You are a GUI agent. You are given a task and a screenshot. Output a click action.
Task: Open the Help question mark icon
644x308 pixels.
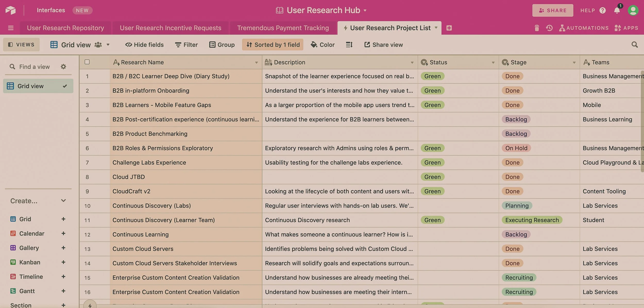(x=603, y=10)
